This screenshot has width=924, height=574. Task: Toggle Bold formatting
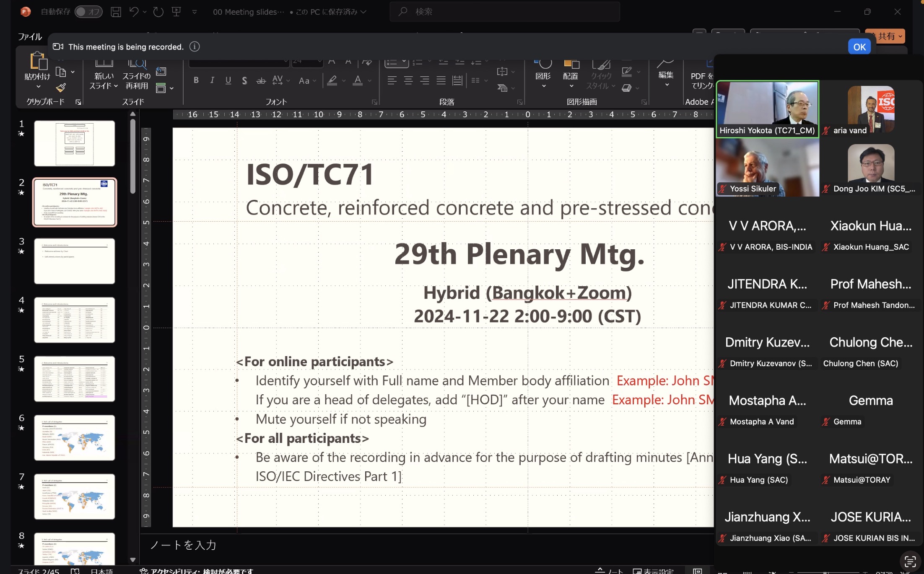[196, 80]
